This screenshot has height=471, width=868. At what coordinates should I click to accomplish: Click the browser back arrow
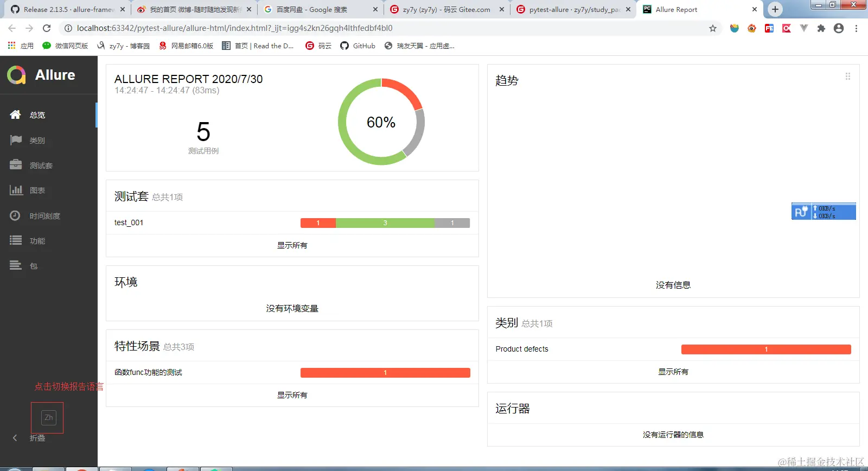pyautogui.click(x=12, y=28)
